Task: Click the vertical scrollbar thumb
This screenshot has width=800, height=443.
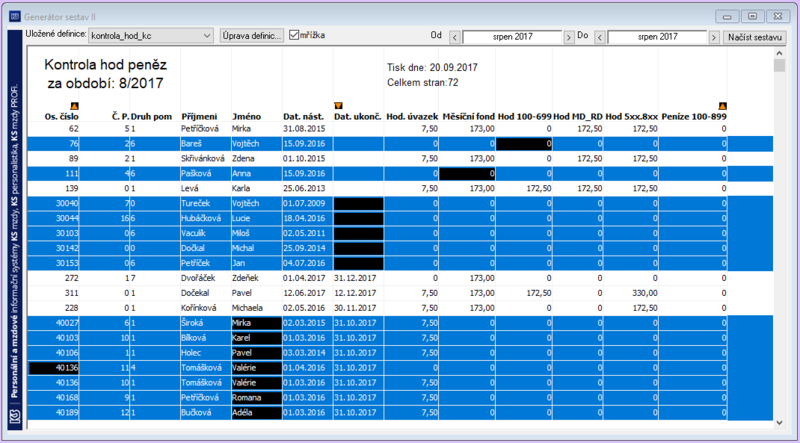Action: tap(779, 65)
